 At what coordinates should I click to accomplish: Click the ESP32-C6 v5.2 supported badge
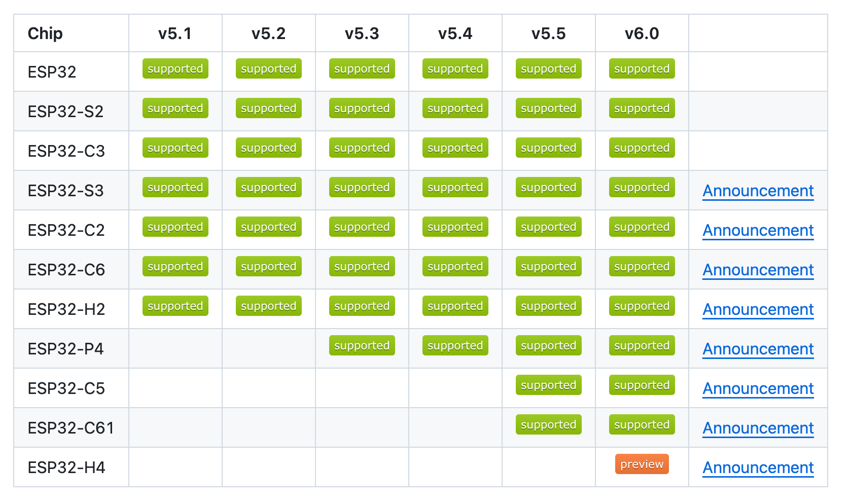click(269, 266)
